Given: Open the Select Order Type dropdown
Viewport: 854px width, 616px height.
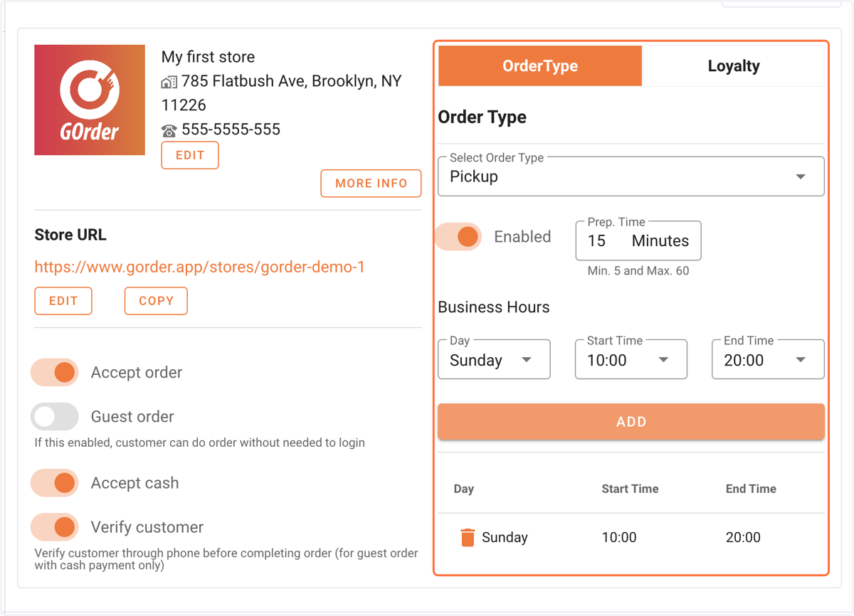Looking at the screenshot, I should tap(631, 176).
